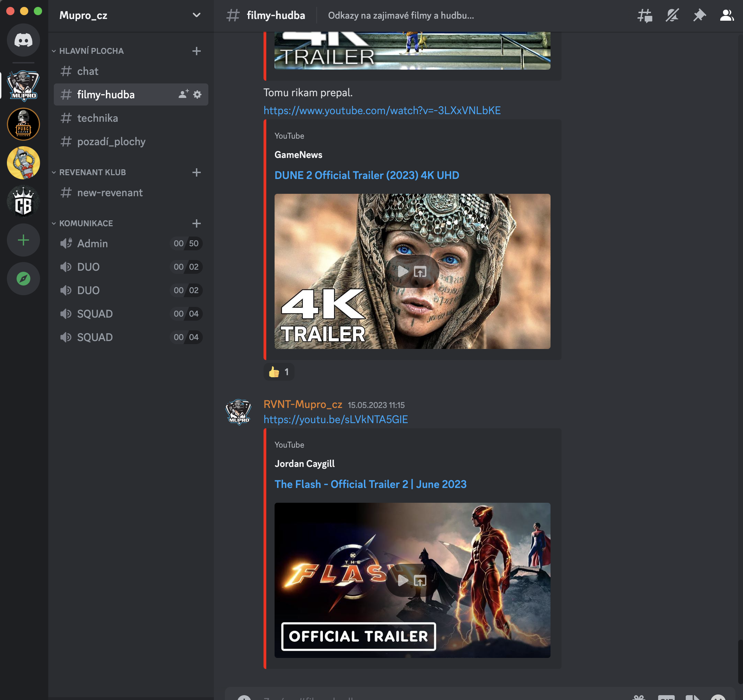Viewport: 743px width, 700px height.
Task: Open Explore Discoverable Servers compass icon
Action: tap(23, 279)
